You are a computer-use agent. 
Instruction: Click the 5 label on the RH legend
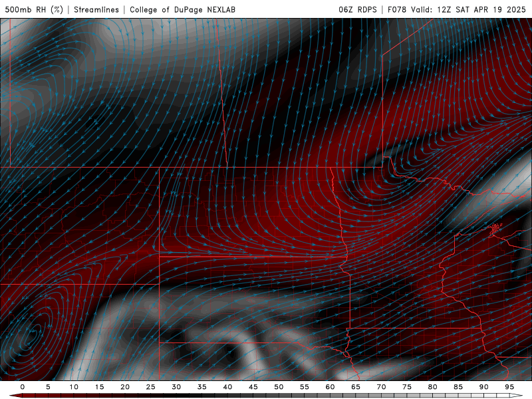48,387
